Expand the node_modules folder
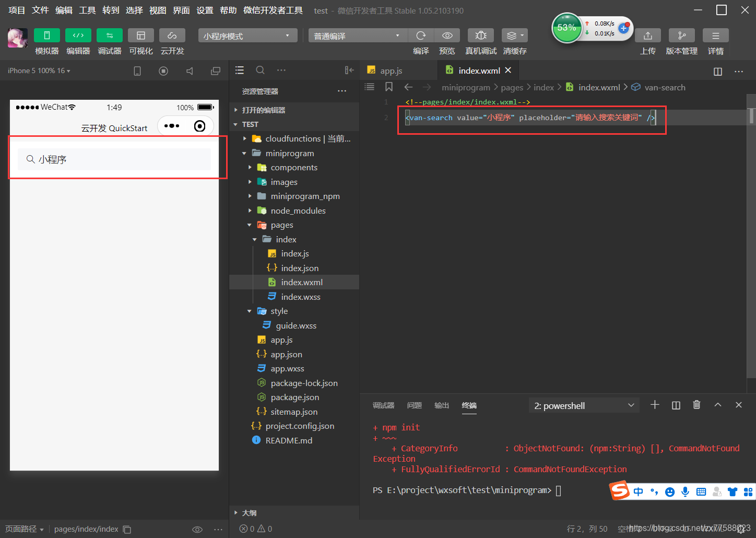The image size is (756, 538). (x=294, y=210)
